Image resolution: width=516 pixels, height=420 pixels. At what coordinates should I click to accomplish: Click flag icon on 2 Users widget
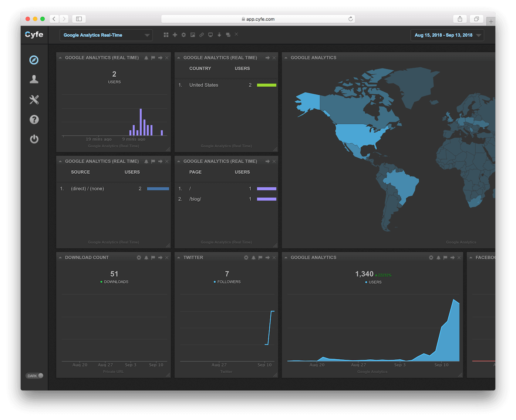tap(153, 58)
